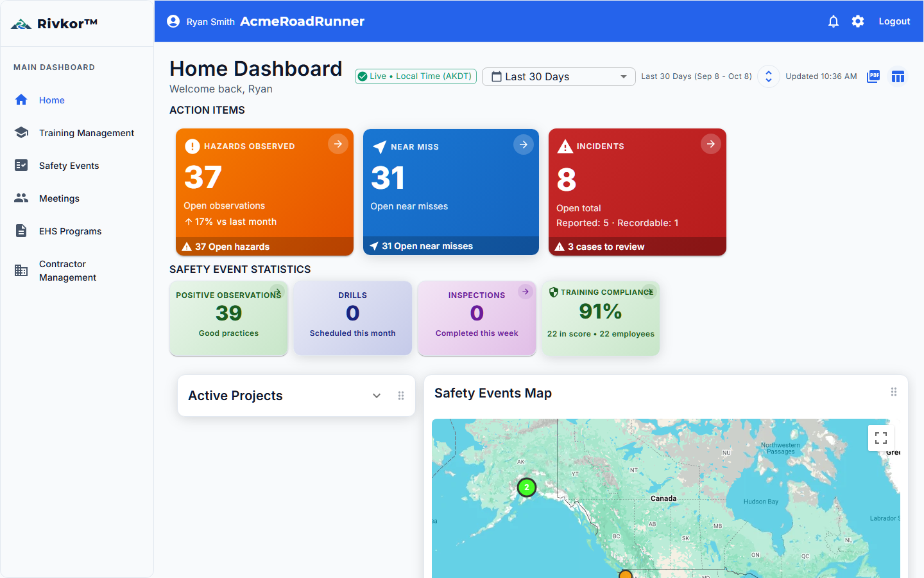Image resolution: width=924 pixels, height=578 pixels.
Task: Click 'Reported: 5 · Recordable: 1' text
Action: [x=617, y=223]
